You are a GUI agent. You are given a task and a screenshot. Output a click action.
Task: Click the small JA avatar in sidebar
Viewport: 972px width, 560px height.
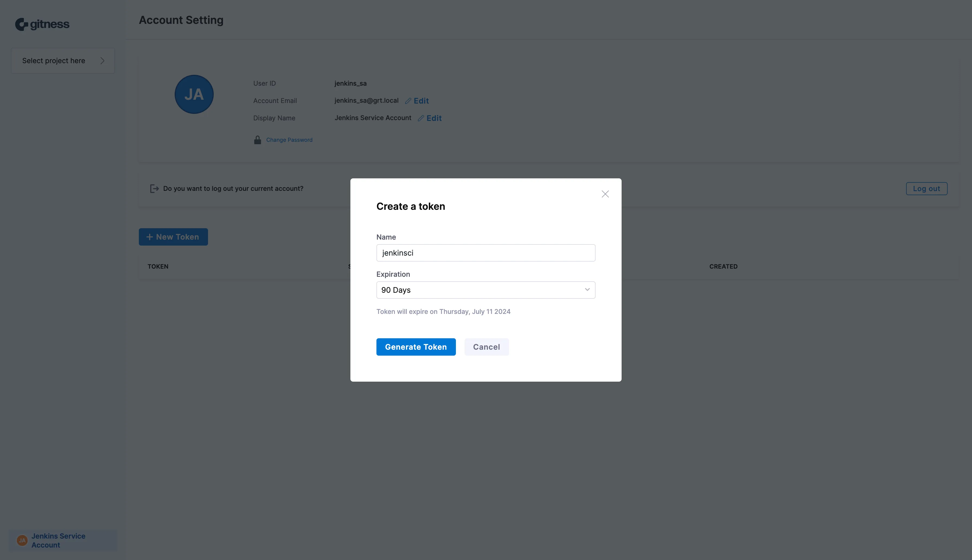click(22, 540)
